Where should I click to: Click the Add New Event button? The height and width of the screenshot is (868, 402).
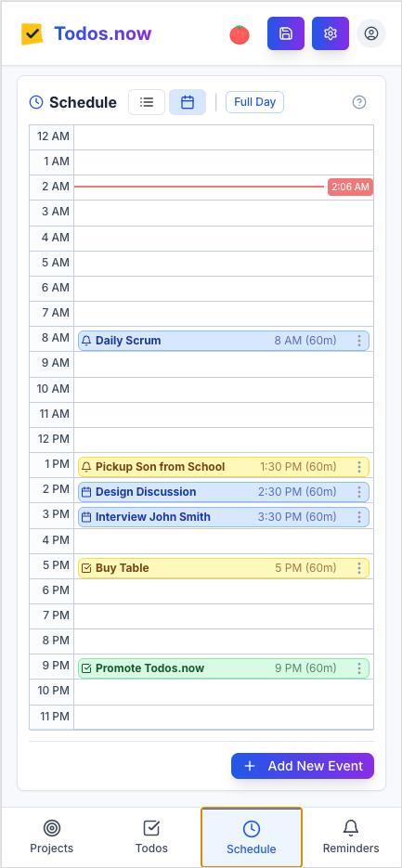[x=303, y=766]
